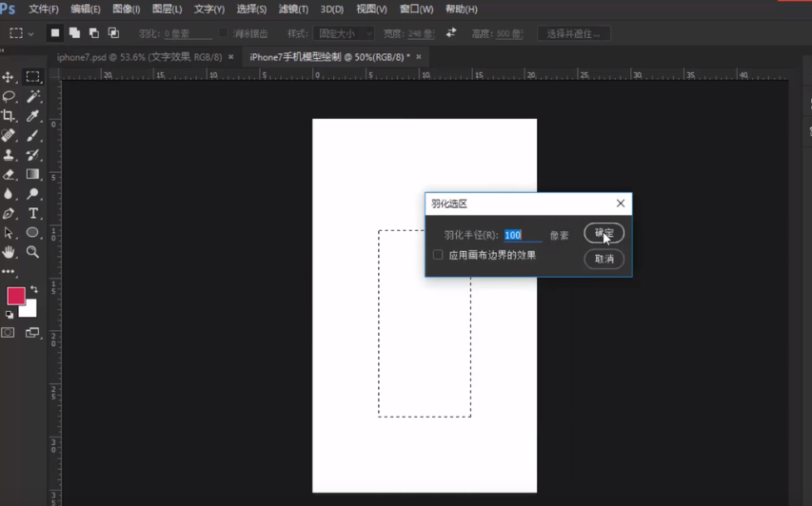Select the Path Selection tool
The width and height of the screenshot is (812, 506).
pos(8,233)
